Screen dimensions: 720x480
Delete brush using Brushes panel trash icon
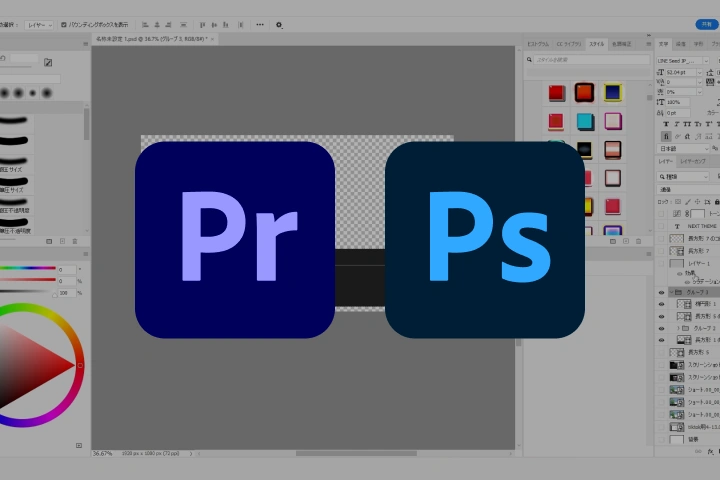tap(75, 241)
